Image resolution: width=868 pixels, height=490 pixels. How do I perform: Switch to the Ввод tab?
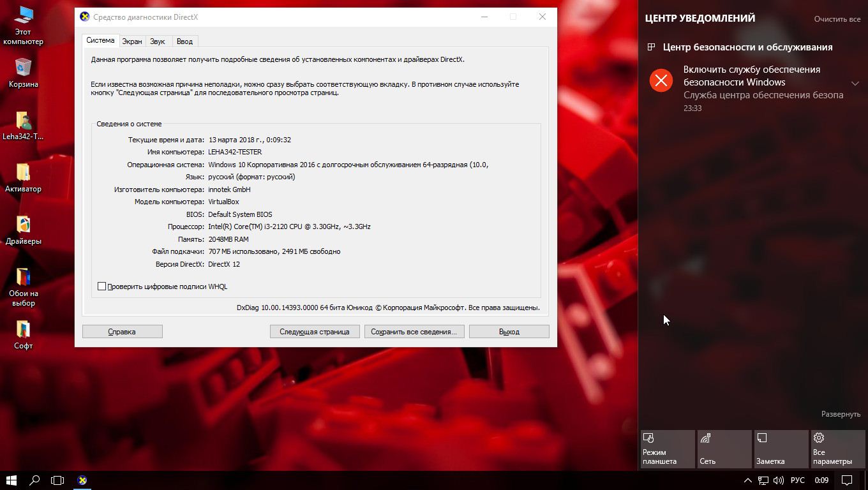pyautogui.click(x=184, y=41)
